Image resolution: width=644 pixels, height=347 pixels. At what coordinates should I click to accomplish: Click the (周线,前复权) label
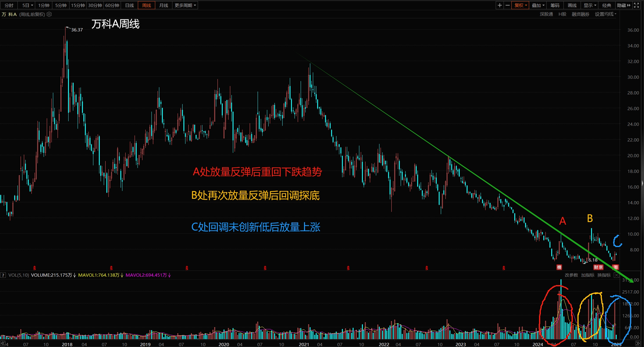[x=32, y=14]
